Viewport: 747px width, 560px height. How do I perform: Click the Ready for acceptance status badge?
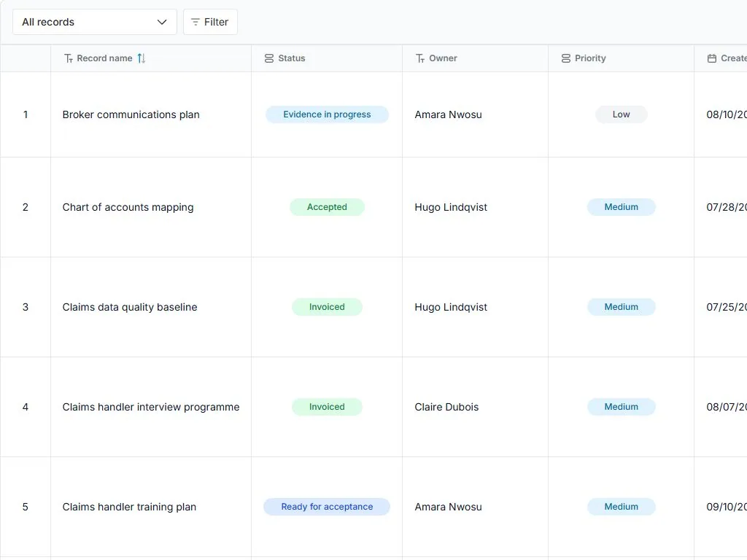(x=328, y=507)
